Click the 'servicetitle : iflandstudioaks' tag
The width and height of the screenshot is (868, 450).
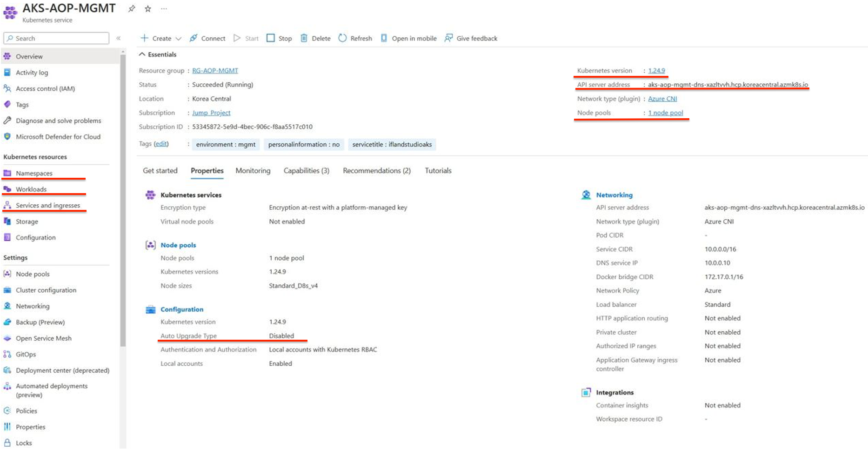(x=392, y=144)
